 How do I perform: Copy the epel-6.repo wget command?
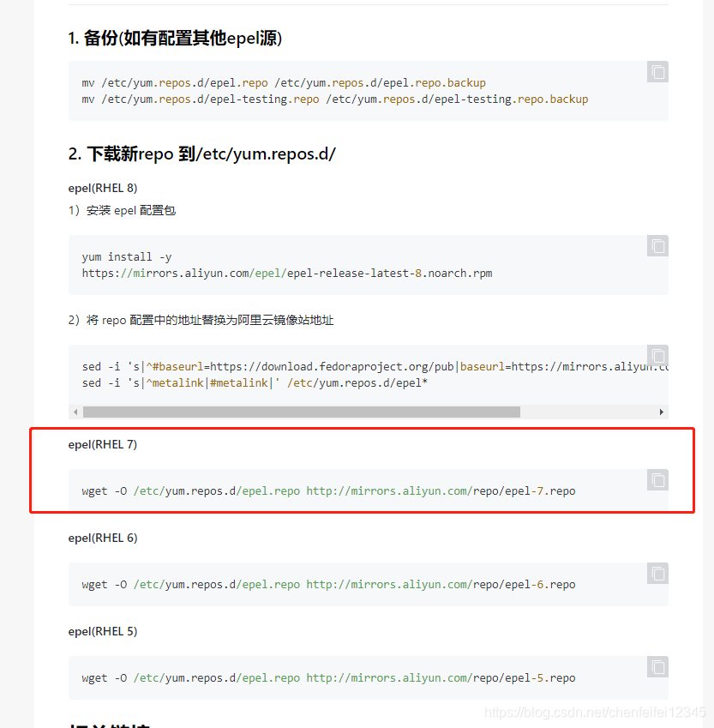click(x=657, y=574)
